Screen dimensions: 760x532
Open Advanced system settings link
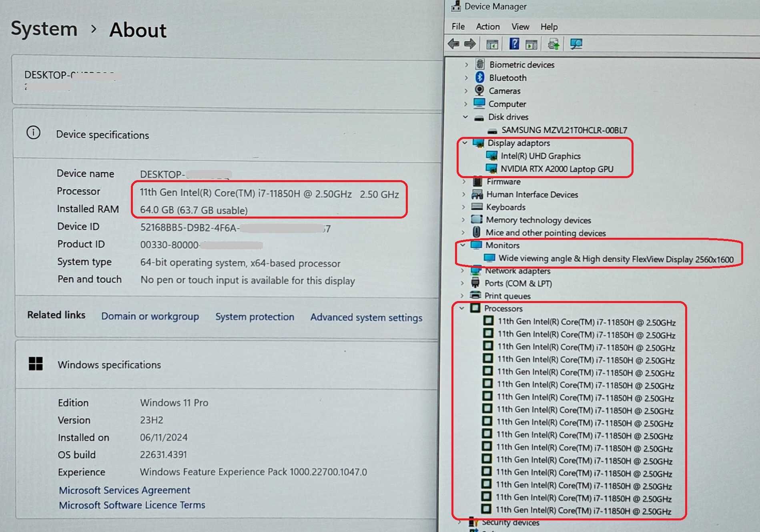click(x=366, y=317)
